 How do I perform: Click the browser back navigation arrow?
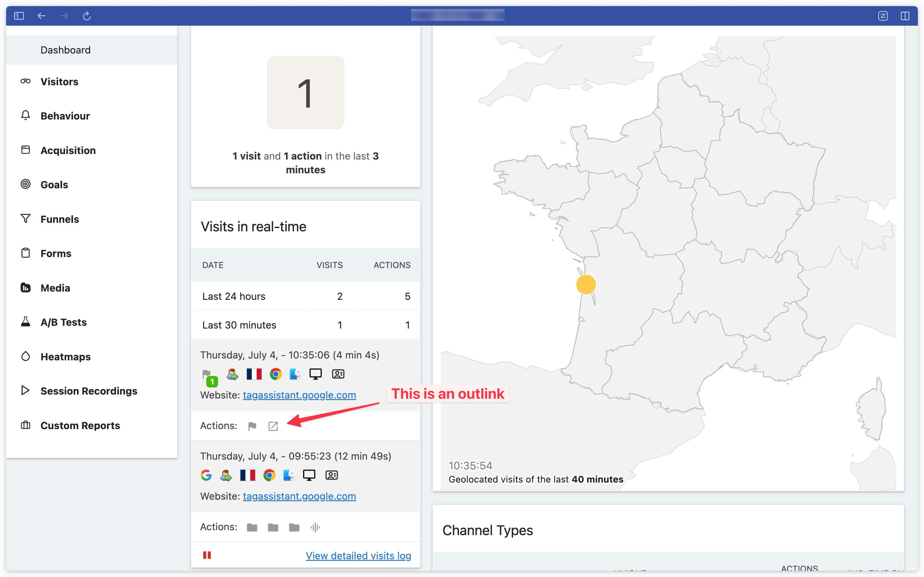pos(41,16)
